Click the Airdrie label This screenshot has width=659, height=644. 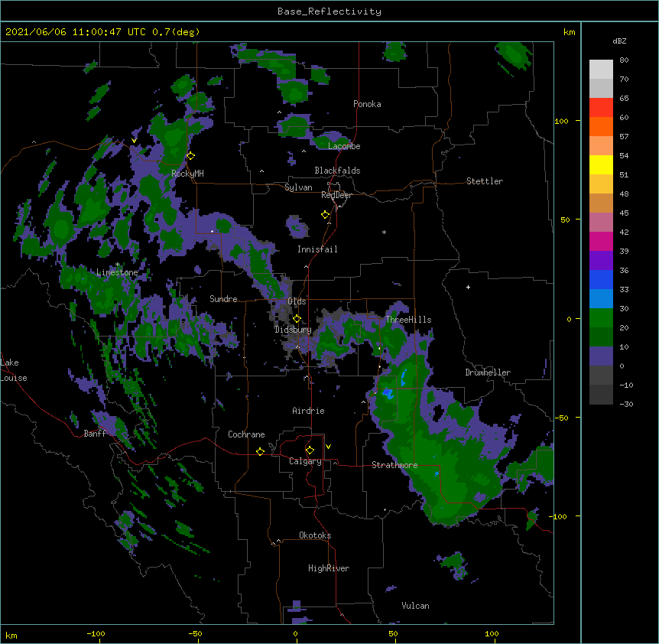[308, 411]
